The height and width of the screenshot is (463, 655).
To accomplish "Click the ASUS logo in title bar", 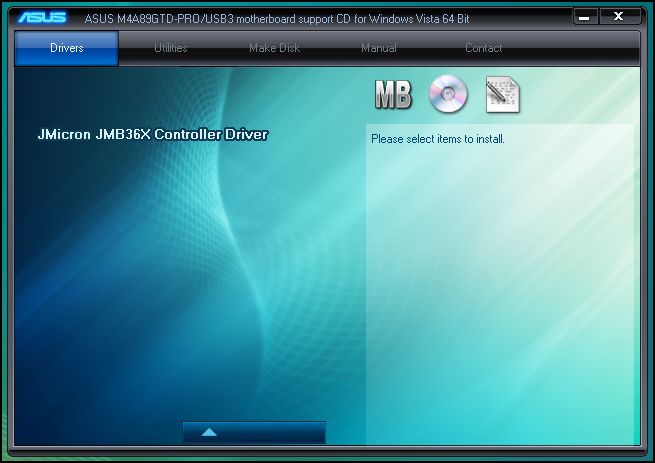I will coord(42,18).
